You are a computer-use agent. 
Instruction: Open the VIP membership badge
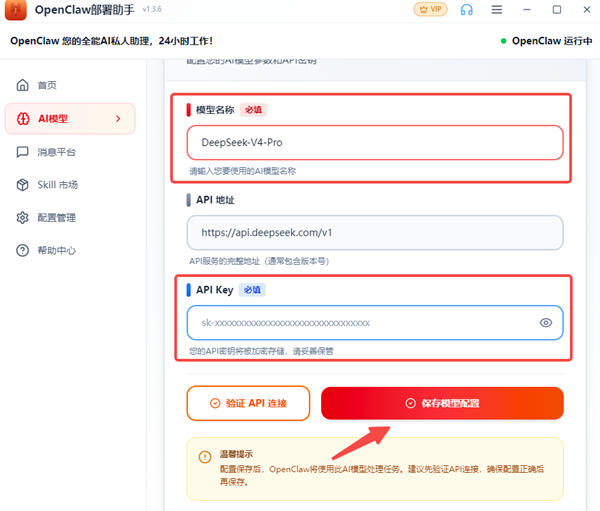coord(430,9)
